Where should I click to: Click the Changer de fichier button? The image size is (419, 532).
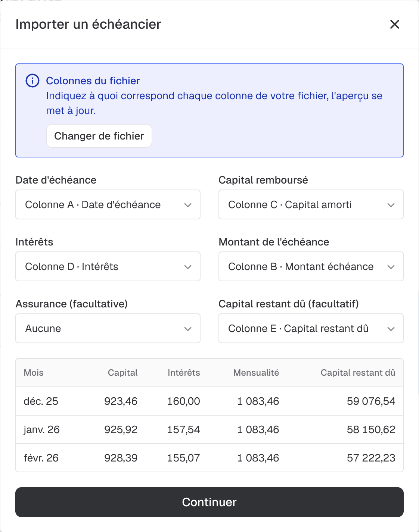[x=99, y=136]
